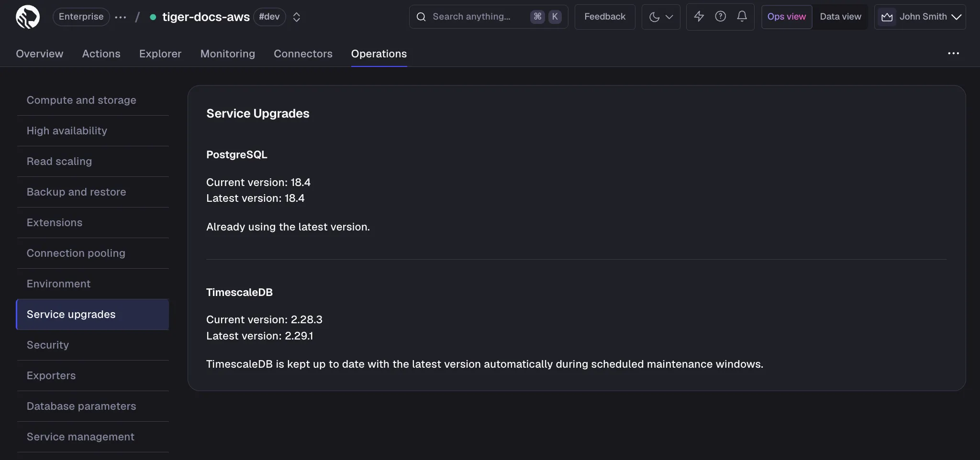Click Current version: 2.28.3 text
980x460 pixels.
pos(264,319)
